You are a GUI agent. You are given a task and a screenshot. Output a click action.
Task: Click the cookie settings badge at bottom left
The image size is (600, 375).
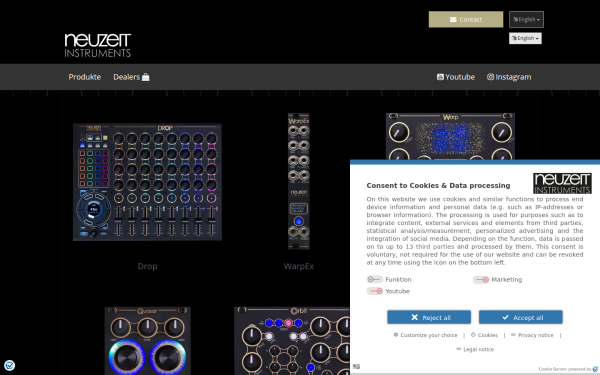click(10, 365)
